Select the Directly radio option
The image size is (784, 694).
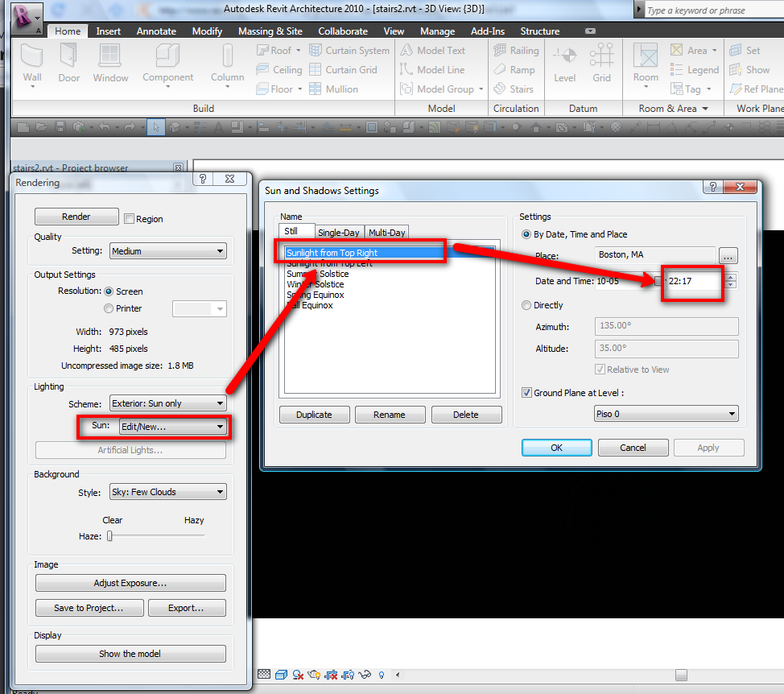[x=526, y=305]
